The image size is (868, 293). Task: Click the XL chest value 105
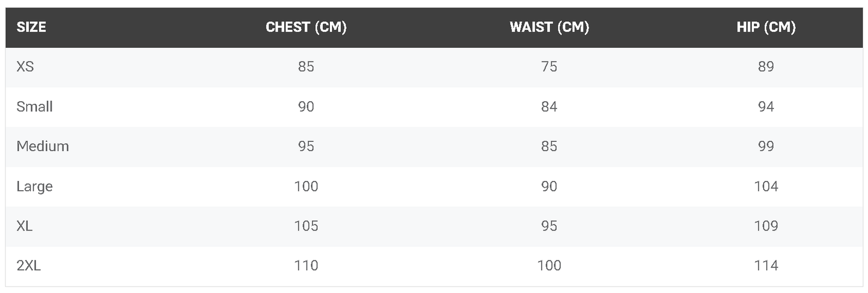306,226
